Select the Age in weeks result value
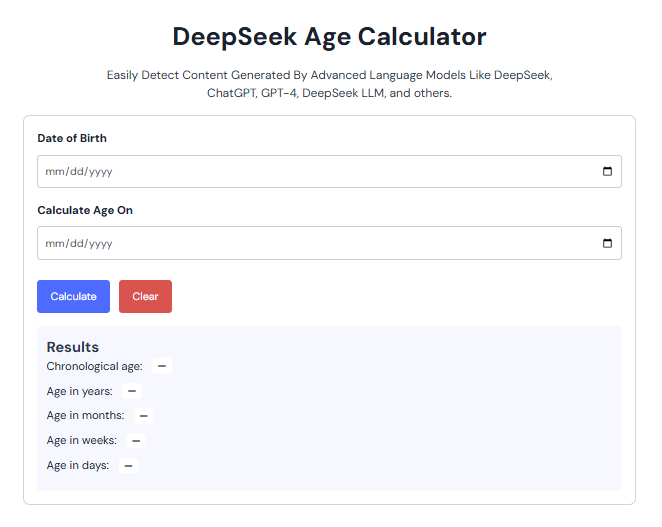 (x=136, y=441)
